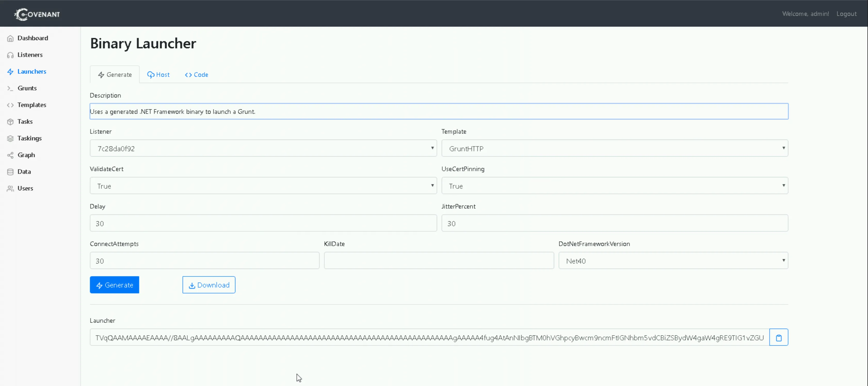
Task: Open the Dashboard page
Action: pyautogui.click(x=33, y=38)
